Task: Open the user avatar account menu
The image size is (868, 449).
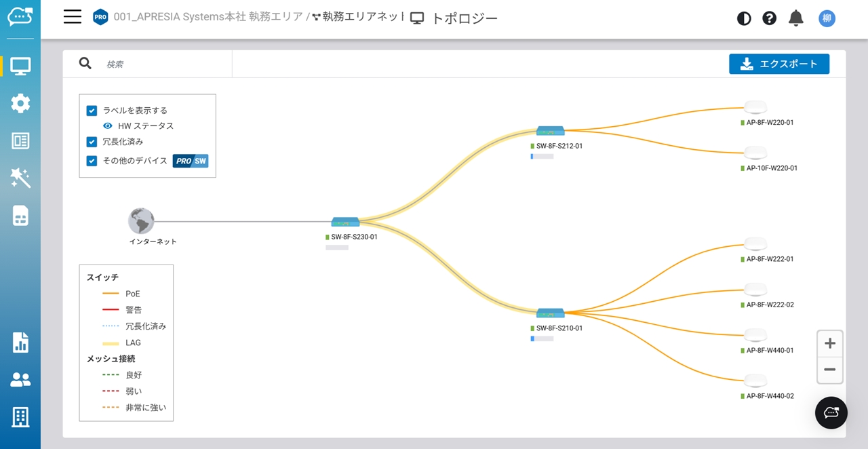Action: pyautogui.click(x=827, y=18)
